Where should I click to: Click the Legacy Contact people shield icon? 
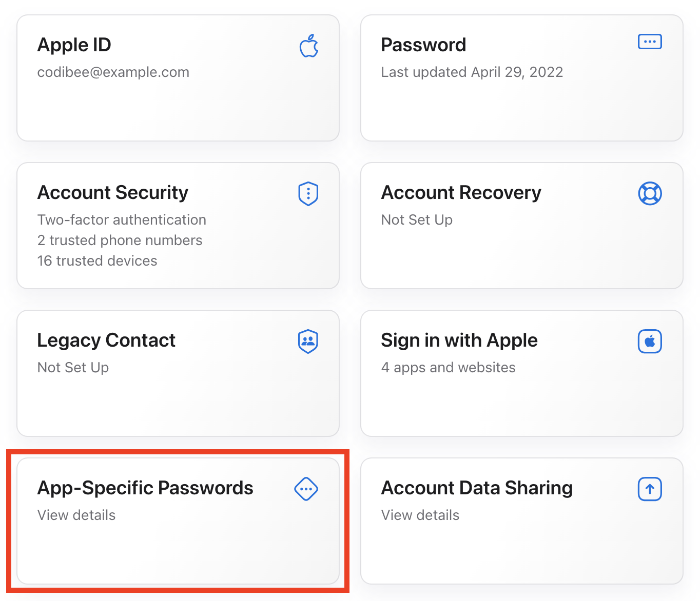point(308,342)
